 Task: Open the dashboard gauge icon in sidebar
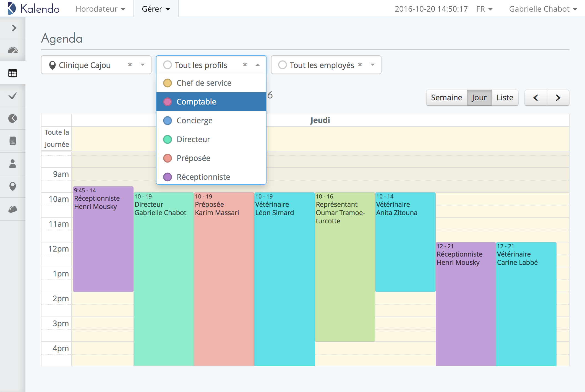[13, 50]
